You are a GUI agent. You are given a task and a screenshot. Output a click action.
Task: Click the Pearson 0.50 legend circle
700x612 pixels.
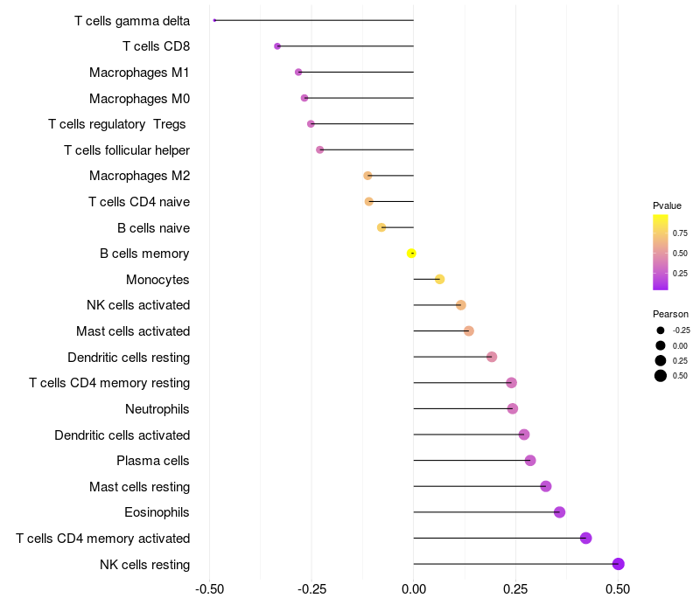coord(661,376)
